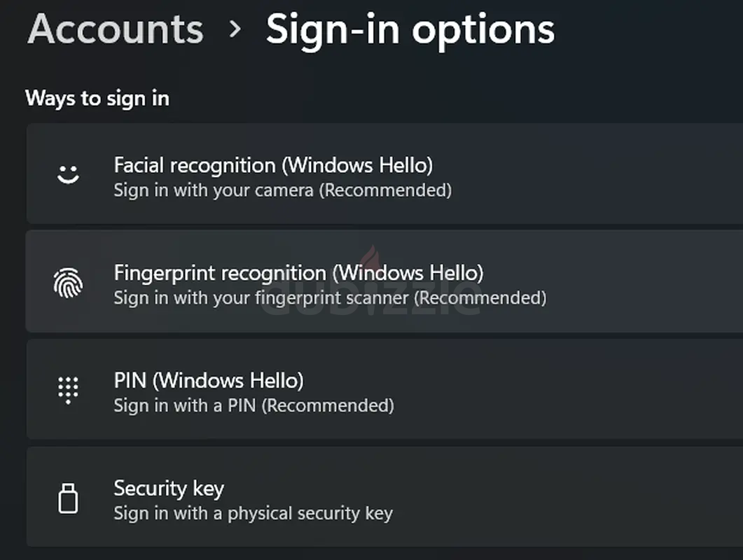Click the fingerprint icon

click(x=68, y=283)
